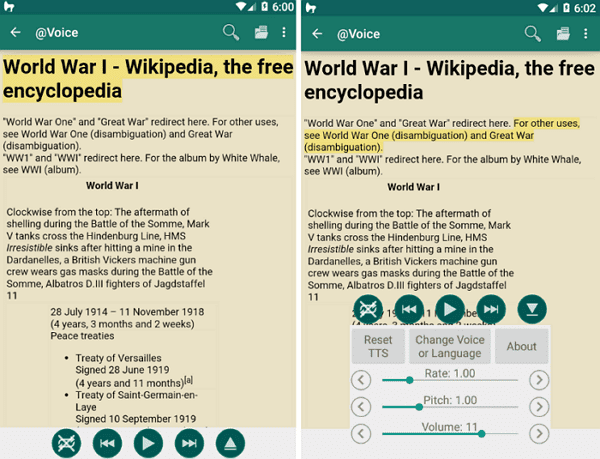The height and width of the screenshot is (459, 600).
Task: Open file folder icon in right toolbar
Action: 563,34
